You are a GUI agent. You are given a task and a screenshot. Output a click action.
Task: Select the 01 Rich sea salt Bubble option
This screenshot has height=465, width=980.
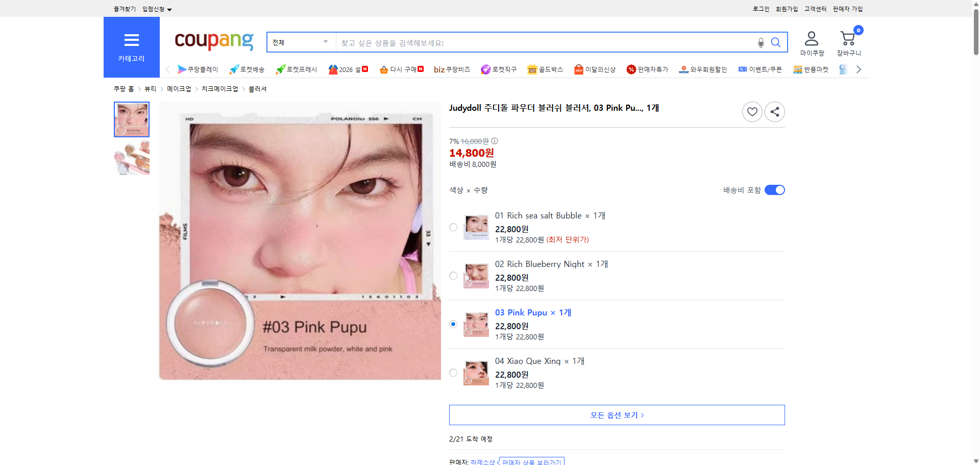click(x=453, y=227)
